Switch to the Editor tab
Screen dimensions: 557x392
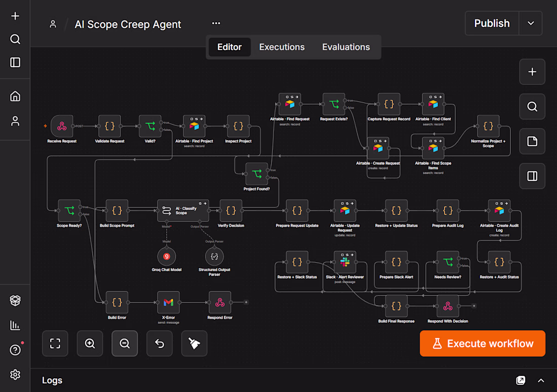click(229, 47)
